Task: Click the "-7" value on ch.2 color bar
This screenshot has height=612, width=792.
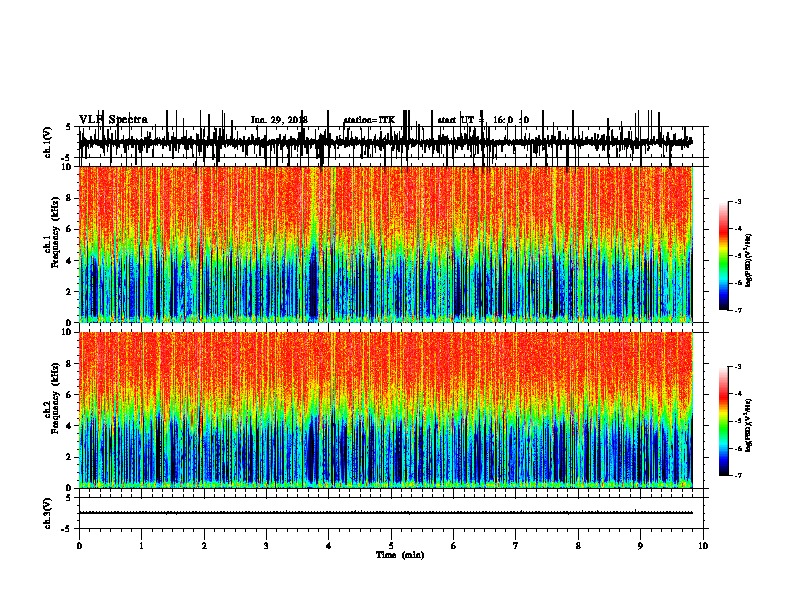Action: coord(738,476)
